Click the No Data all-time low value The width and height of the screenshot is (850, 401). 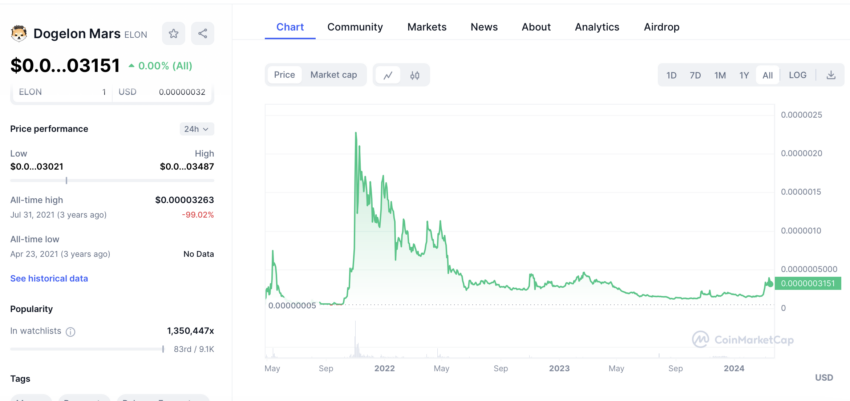198,254
